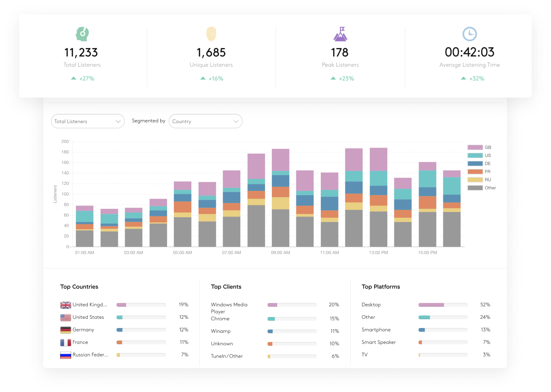Open the Country segmentation dropdown
Screen dimensions: 551x392
pos(205,121)
